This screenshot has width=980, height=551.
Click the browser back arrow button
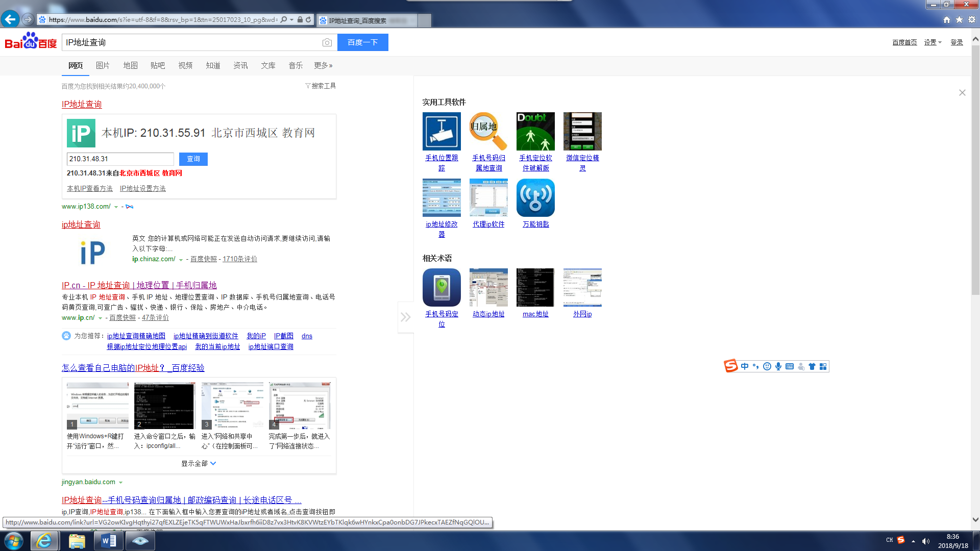(10, 19)
